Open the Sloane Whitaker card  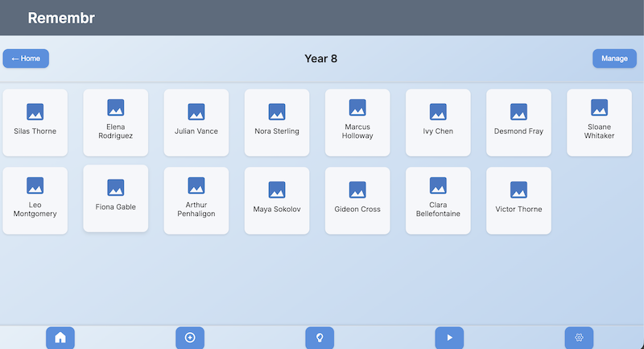(599, 122)
